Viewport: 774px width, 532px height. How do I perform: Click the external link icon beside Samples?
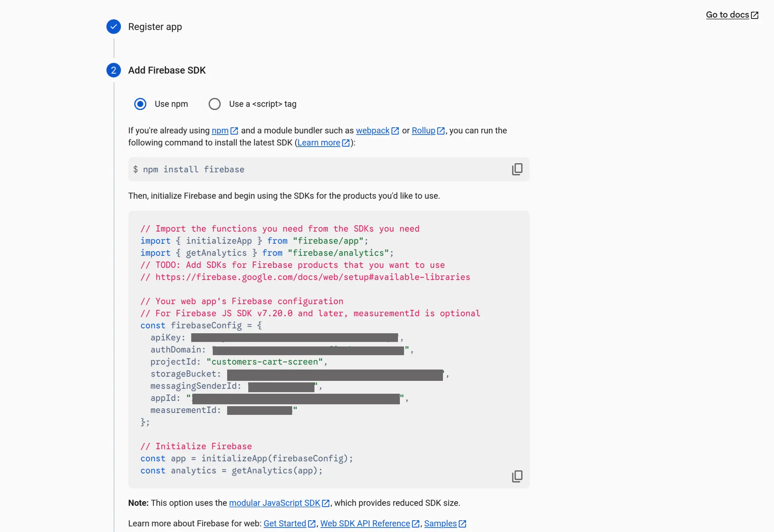click(463, 523)
